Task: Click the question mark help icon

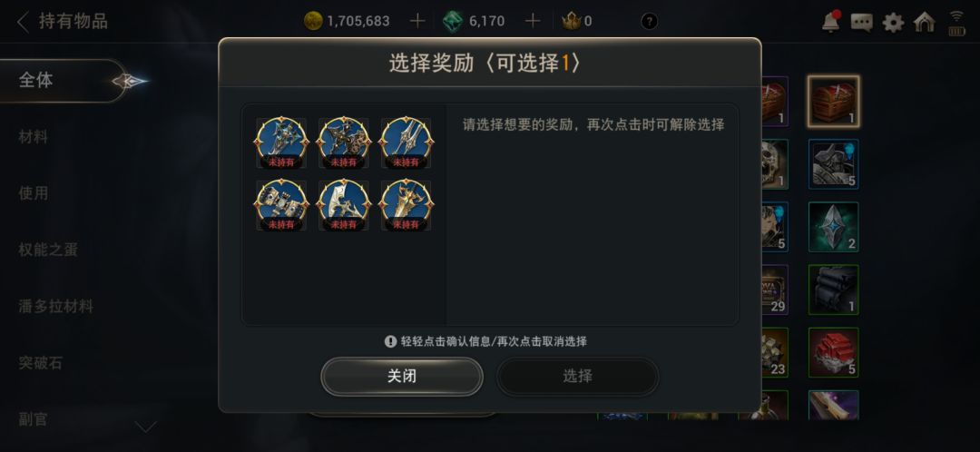Action: [650, 22]
